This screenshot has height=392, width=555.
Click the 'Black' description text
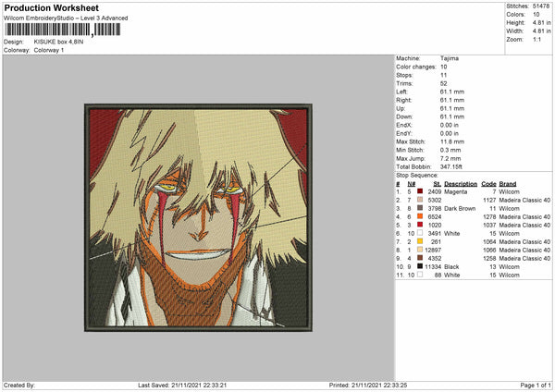pyautogui.click(x=451, y=267)
